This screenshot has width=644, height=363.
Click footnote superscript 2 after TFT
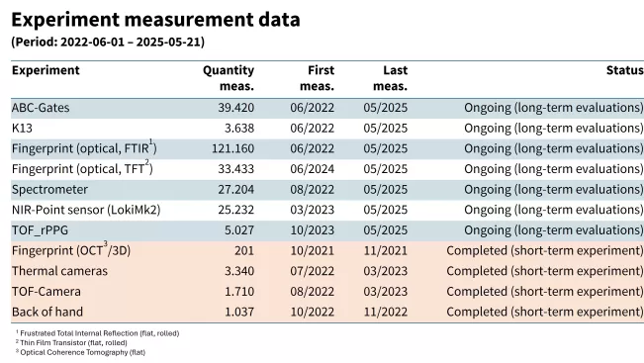coord(147,162)
